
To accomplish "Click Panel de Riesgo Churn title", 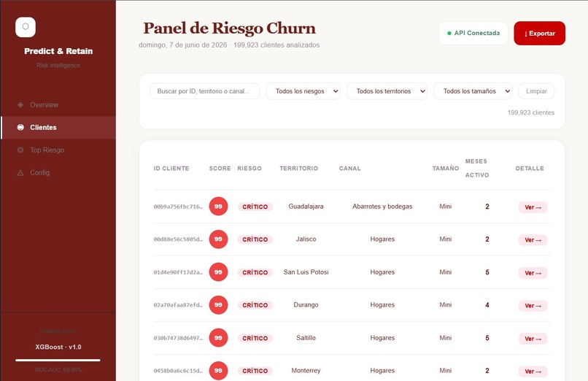I will 229,28.
